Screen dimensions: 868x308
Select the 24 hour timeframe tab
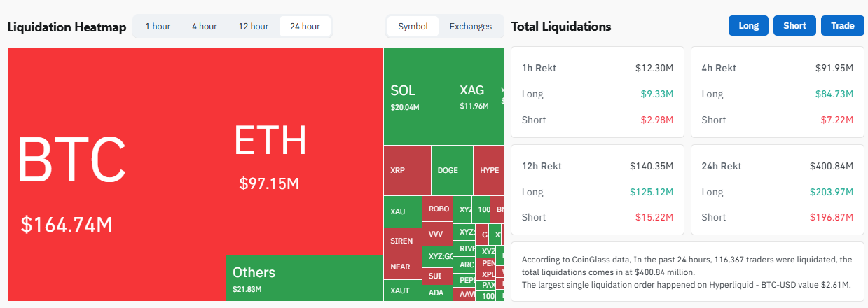click(x=305, y=27)
